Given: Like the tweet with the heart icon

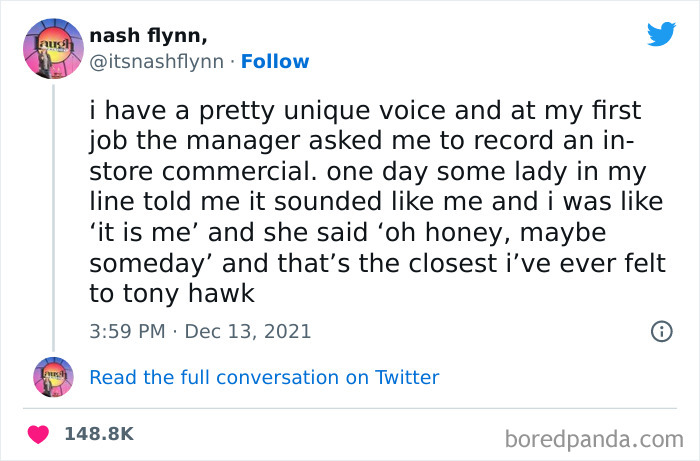Looking at the screenshot, I should (x=39, y=434).
